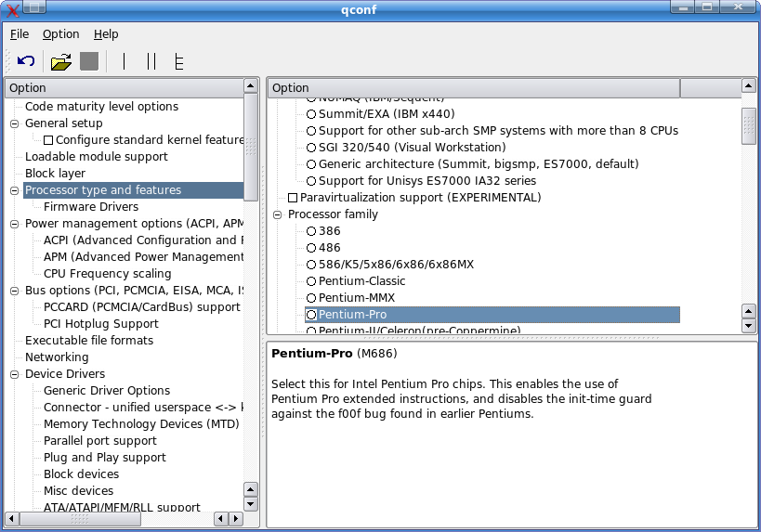Select Pentium-MMX radio button
Screen dimensions: 761x532
pos(311,298)
